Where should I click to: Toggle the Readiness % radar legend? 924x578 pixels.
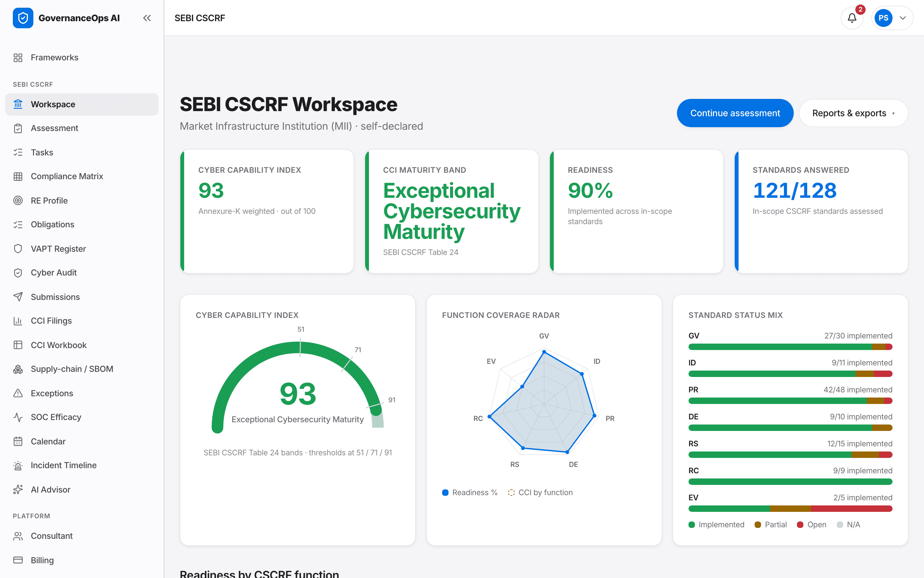tap(470, 492)
